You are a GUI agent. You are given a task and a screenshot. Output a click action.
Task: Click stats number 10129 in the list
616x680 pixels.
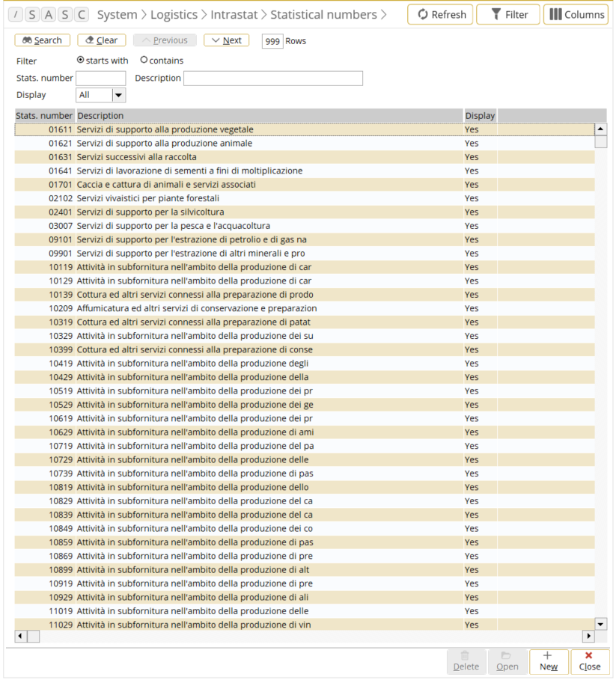(x=61, y=281)
